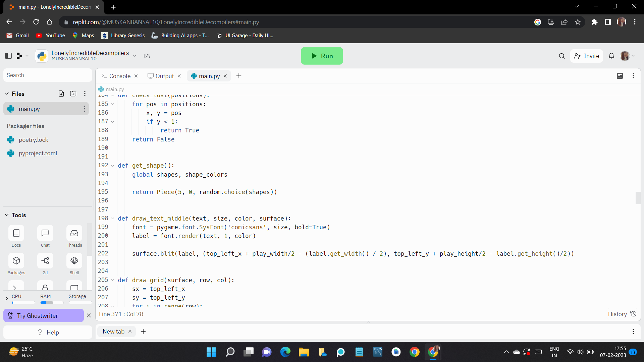Screen dimensions: 644x362
Task: Open the Chat tool
Action: [45, 236]
